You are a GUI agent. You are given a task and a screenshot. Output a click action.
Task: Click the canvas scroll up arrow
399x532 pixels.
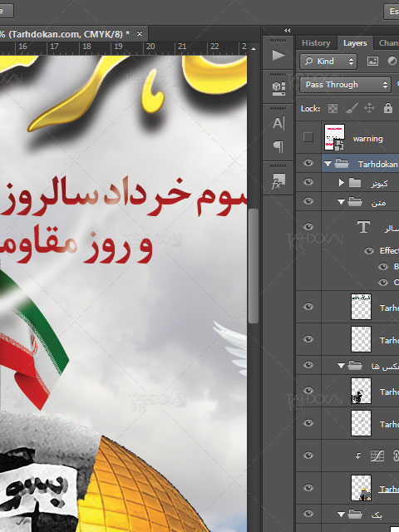pos(254,49)
